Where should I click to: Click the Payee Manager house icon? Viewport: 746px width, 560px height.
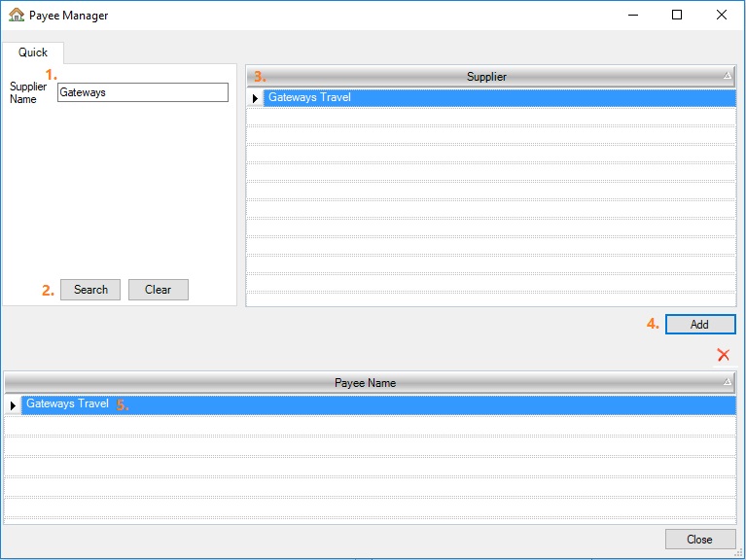16,16
